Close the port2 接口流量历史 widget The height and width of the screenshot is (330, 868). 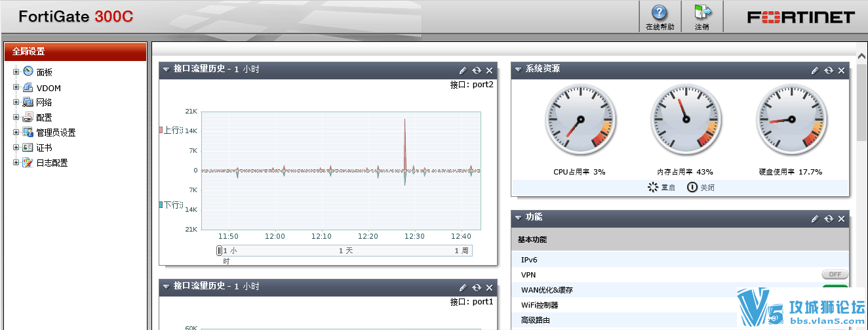[x=489, y=70]
